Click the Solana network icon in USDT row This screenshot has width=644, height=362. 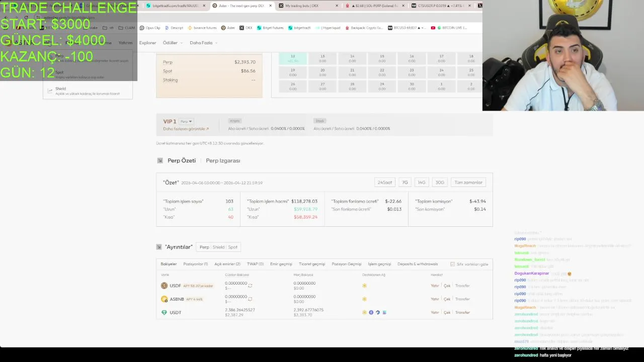[384, 312]
